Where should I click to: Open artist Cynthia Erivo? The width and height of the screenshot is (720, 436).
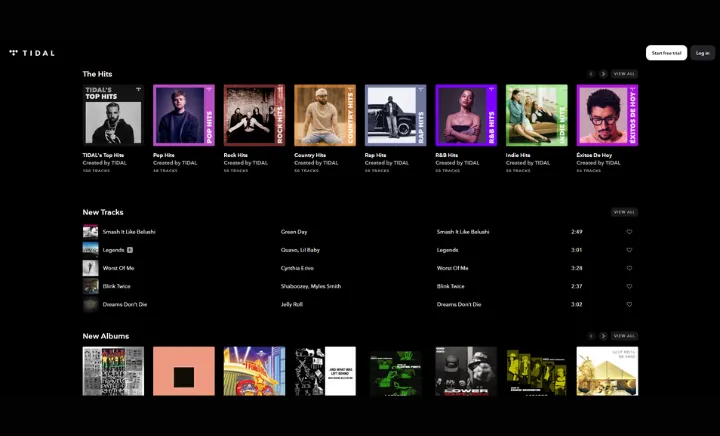click(297, 268)
